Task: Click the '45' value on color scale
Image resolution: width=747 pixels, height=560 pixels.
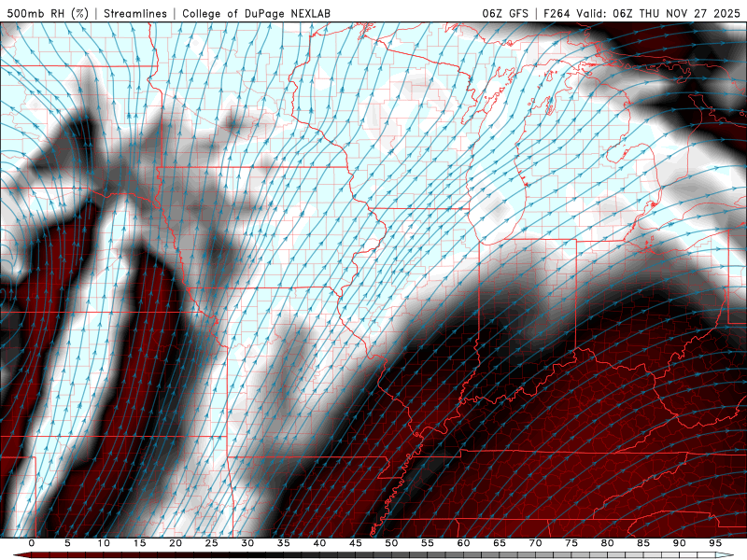Action: click(356, 543)
